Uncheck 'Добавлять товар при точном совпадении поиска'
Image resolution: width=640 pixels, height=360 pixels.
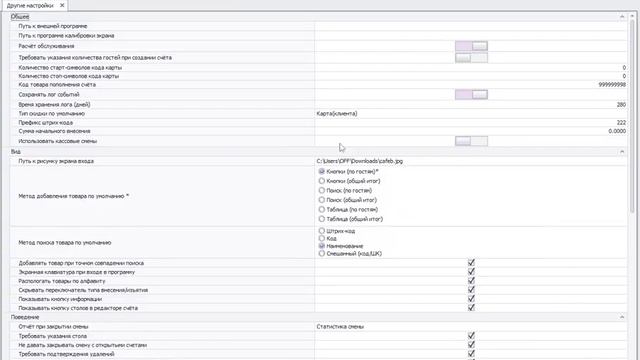click(471, 262)
